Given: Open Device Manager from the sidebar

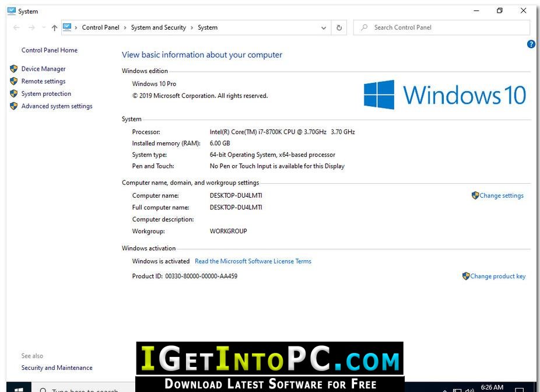Looking at the screenshot, I should [x=43, y=69].
